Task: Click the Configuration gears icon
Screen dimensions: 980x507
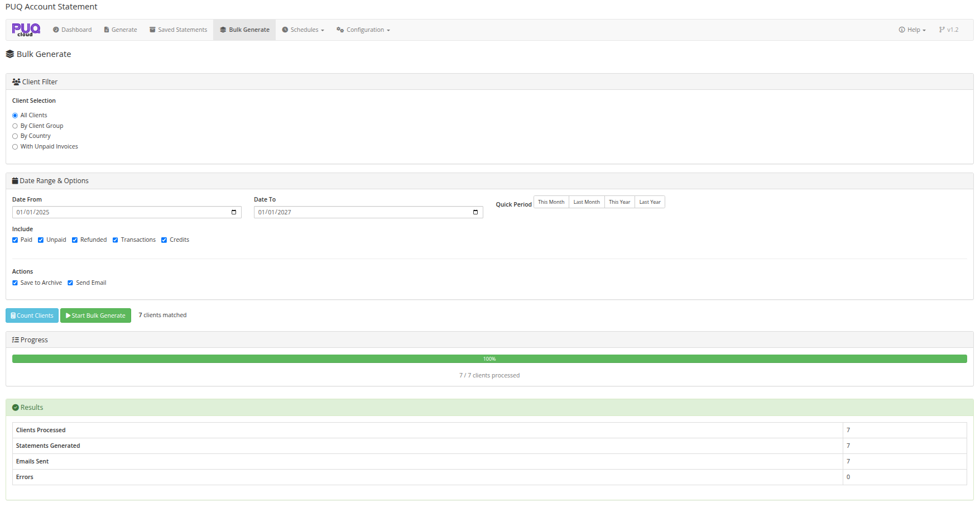Action: (x=340, y=30)
